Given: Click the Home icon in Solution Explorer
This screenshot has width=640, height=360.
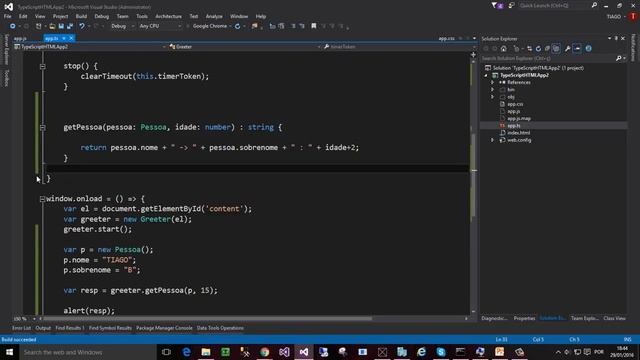Looking at the screenshot, I should tap(504, 49).
